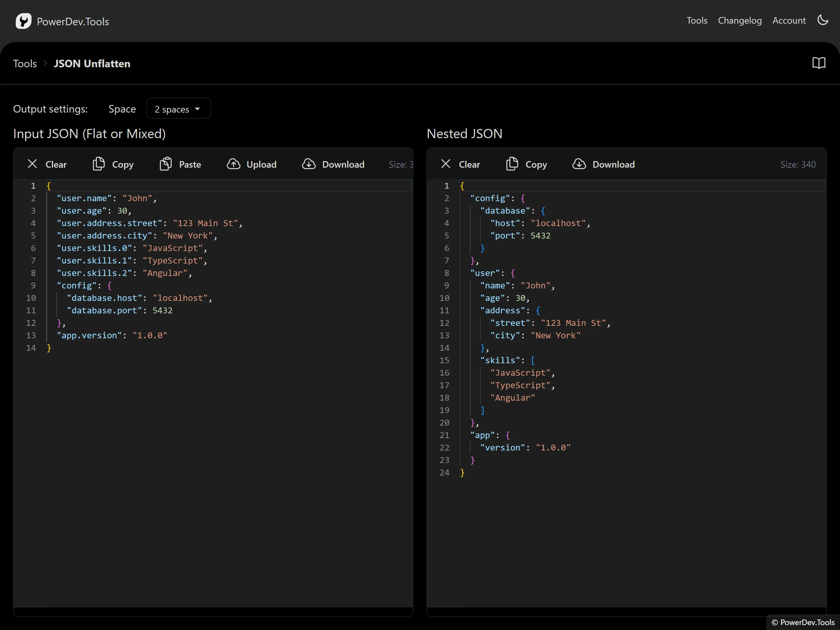Click the Copy icon in input panel
This screenshot has height=630, width=840.
click(x=99, y=164)
